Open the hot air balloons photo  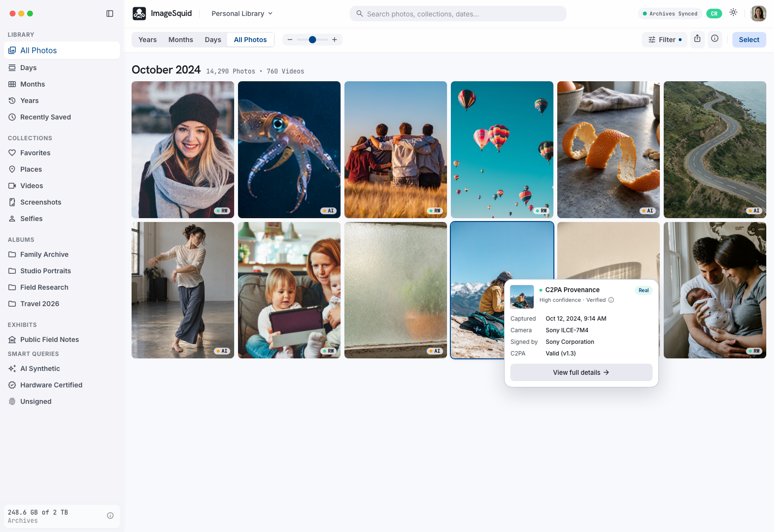pyautogui.click(x=502, y=149)
